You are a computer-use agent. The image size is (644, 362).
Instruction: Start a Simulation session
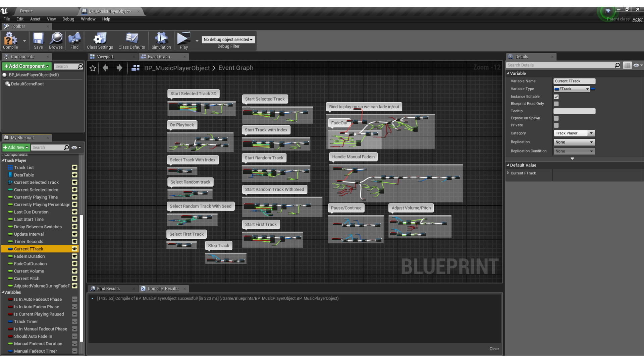[161, 40]
